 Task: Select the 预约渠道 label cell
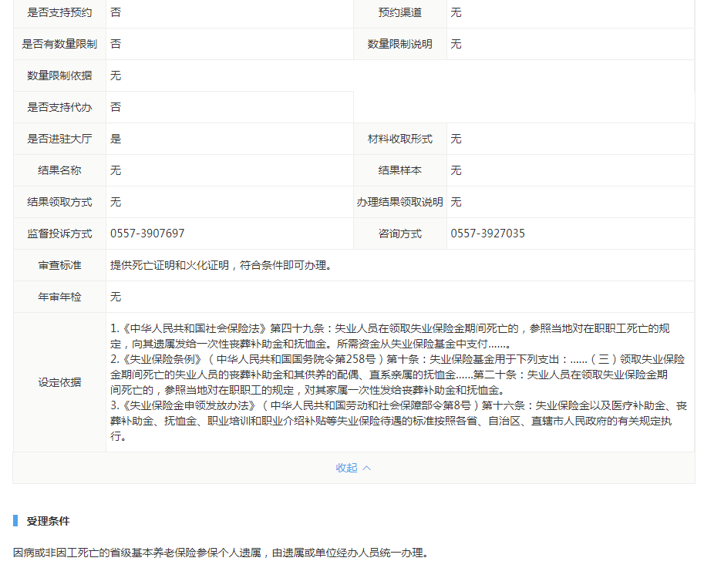399,13
